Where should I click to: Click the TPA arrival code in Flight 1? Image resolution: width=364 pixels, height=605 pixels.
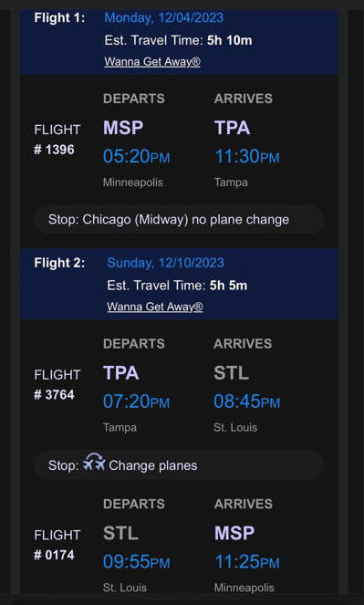pyautogui.click(x=232, y=128)
